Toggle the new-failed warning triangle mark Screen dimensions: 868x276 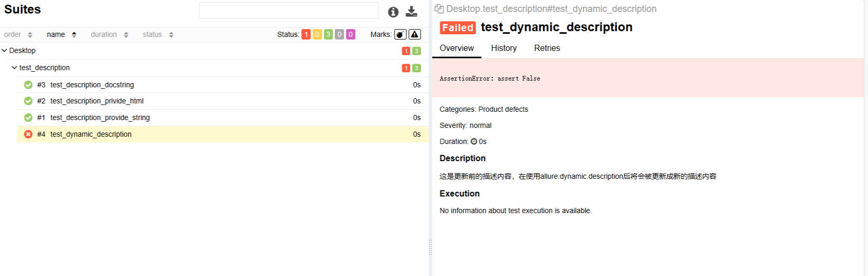point(415,34)
